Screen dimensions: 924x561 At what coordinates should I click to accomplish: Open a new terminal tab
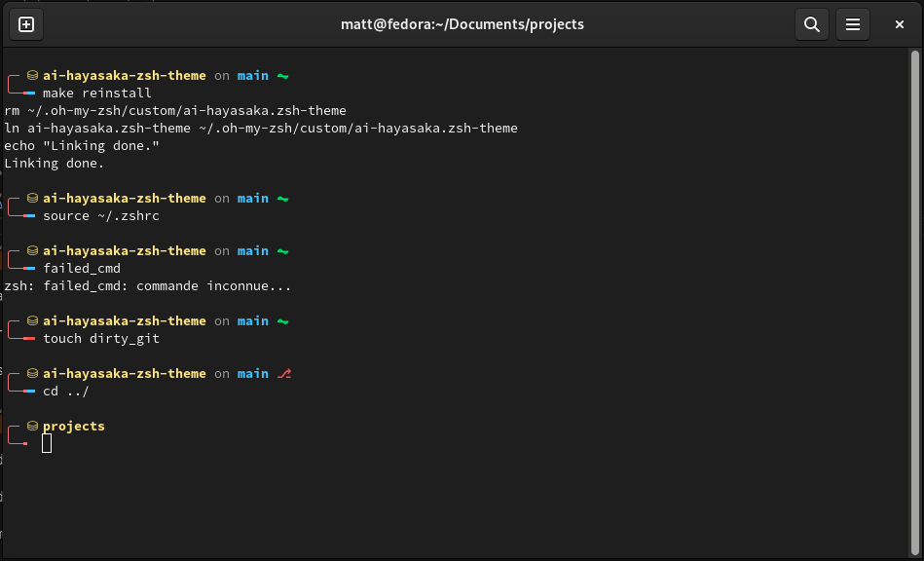tap(26, 24)
